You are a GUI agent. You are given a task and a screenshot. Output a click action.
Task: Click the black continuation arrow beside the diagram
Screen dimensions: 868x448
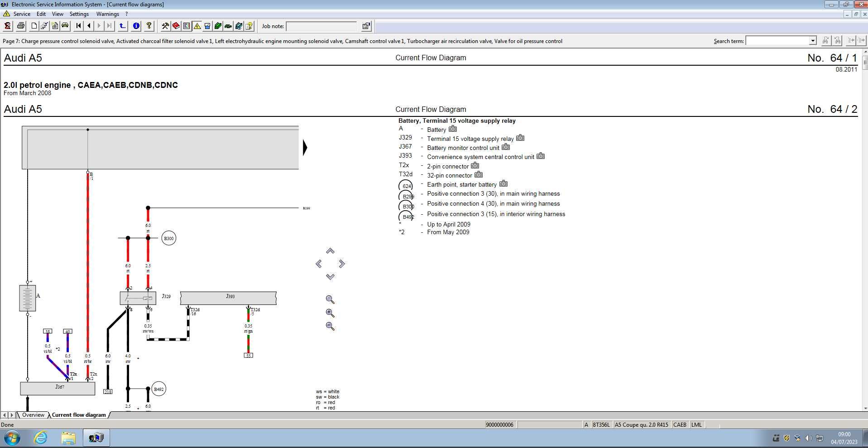tap(305, 148)
